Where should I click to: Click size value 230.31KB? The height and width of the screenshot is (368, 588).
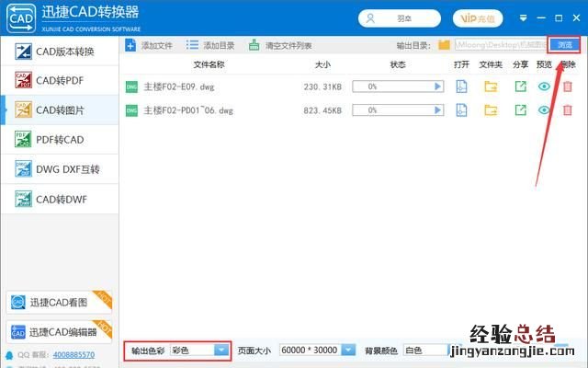[322, 86]
